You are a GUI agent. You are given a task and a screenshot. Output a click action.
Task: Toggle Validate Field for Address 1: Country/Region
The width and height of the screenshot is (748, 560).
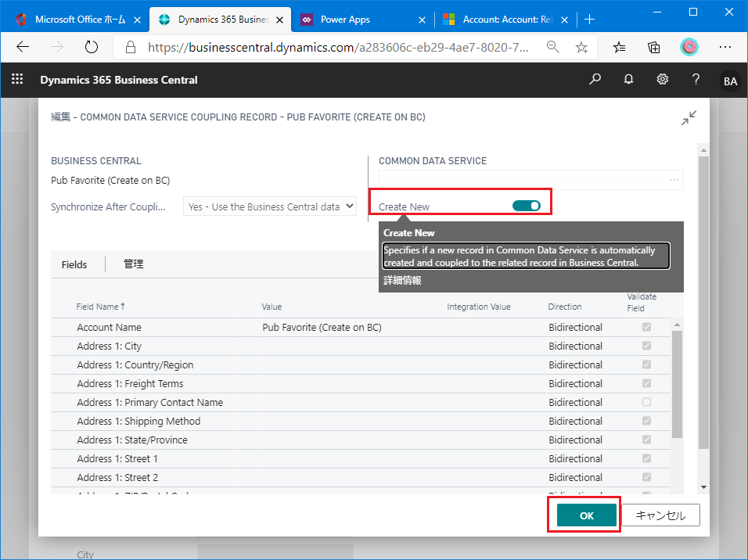click(646, 364)
